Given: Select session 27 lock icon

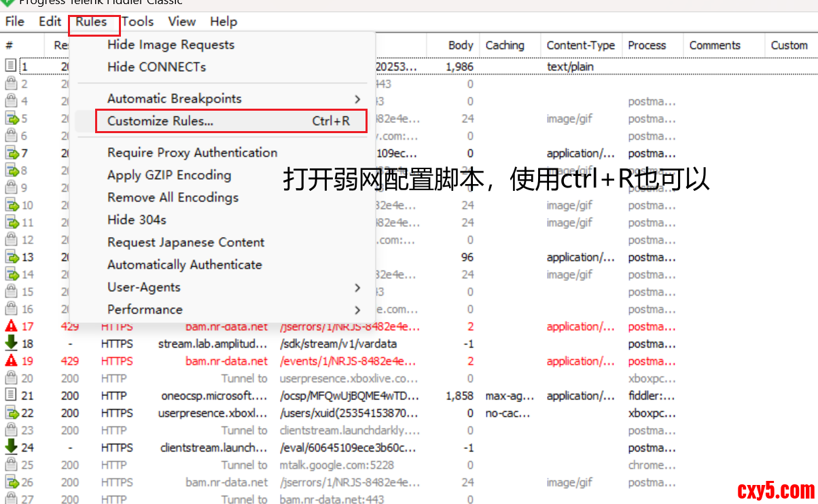Looking at the screenshot, I should pos(11,499).
